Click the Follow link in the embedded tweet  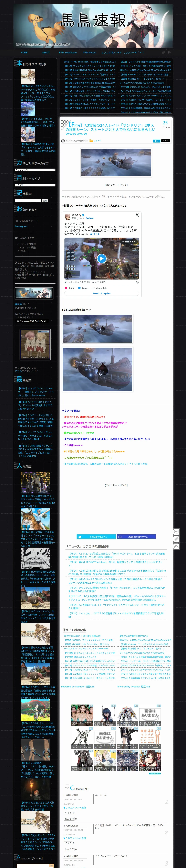click(90, 218)
